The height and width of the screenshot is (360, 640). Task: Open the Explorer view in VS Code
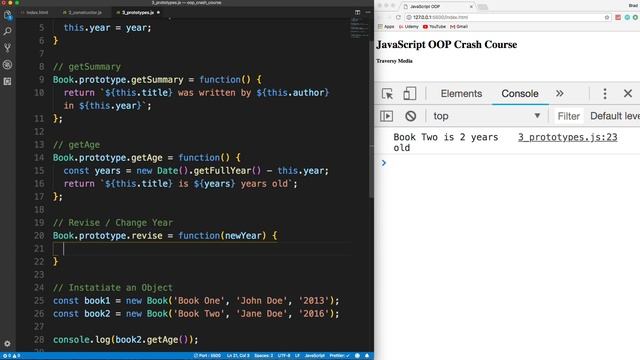click(x=7, y=16)
